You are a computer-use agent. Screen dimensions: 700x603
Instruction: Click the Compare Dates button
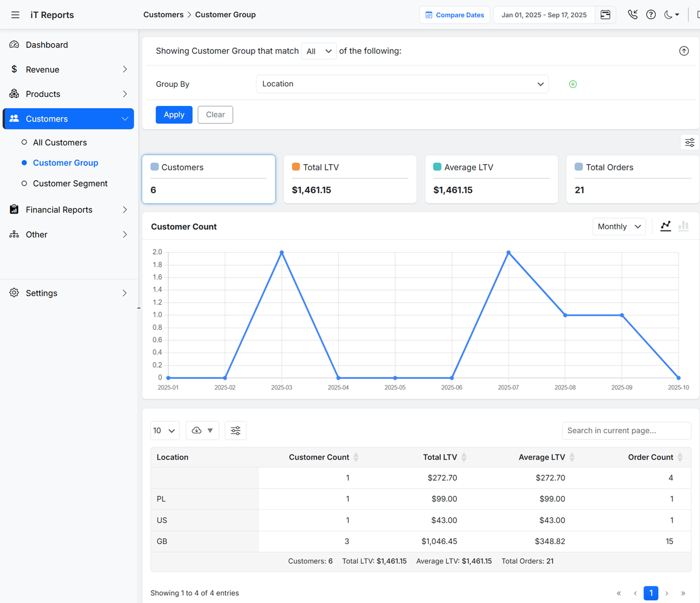(455, 15)
